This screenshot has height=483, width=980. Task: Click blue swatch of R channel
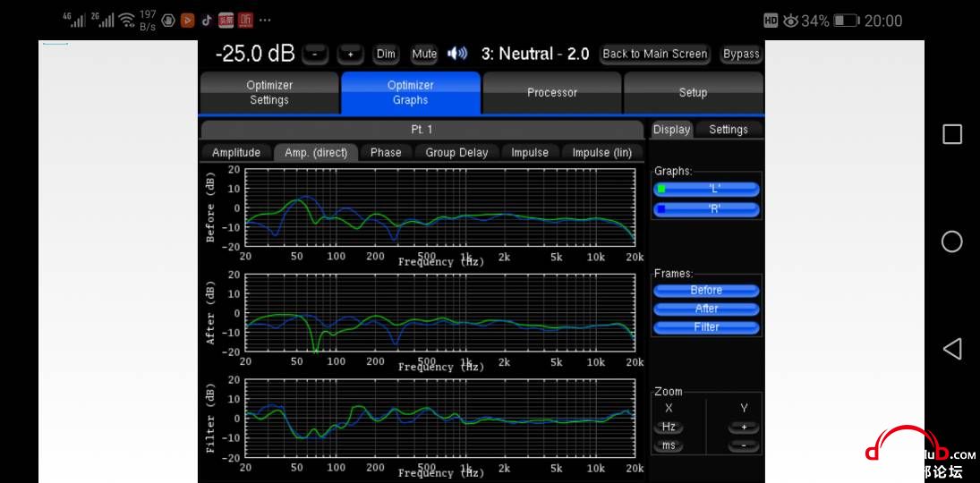click(x=661, y=209)
